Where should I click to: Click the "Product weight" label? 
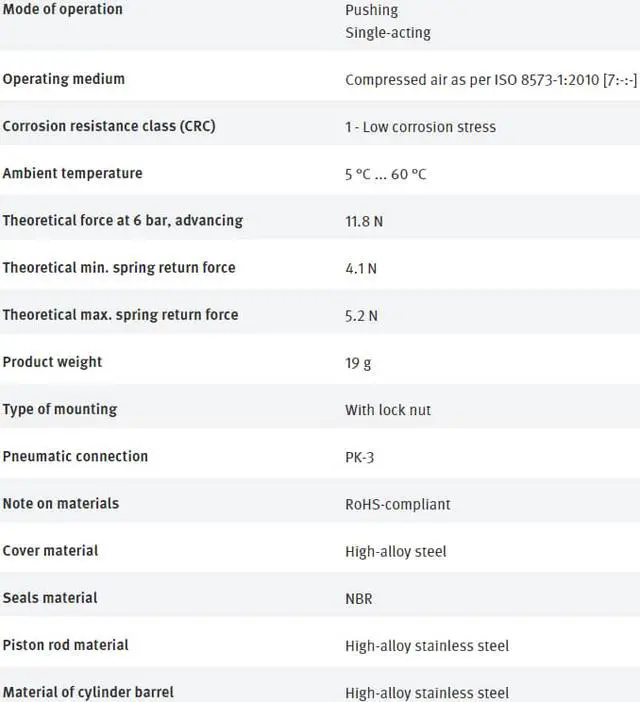click(x=52, y=361)
